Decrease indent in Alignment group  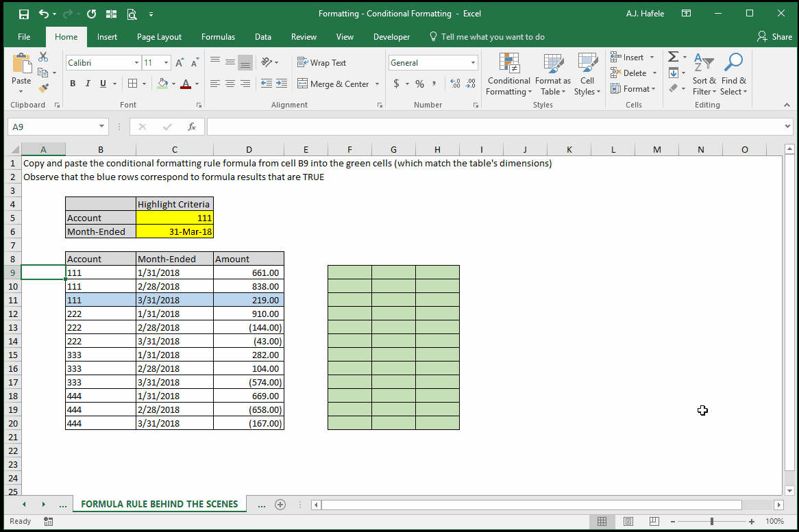point(266,84)
